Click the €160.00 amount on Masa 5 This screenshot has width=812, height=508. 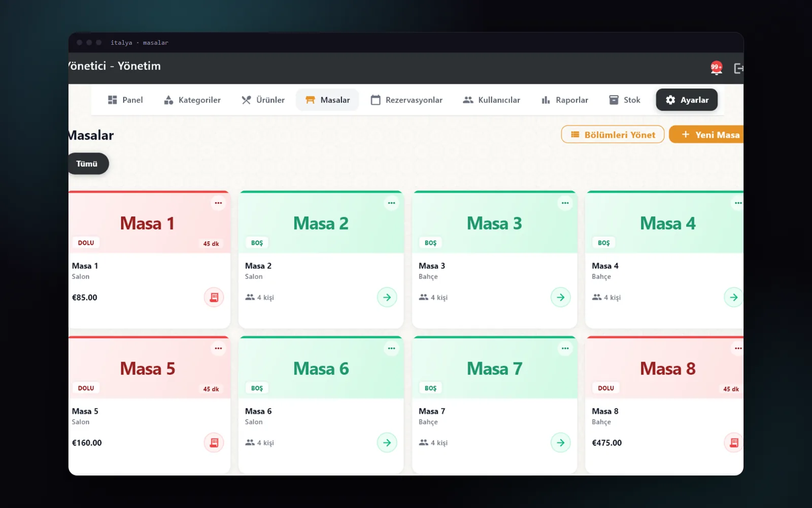coord(87,443)
